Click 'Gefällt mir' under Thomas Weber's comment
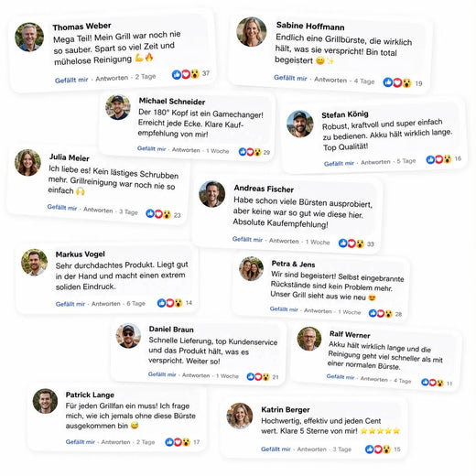This screenshot has height=476, width=476. pyautogui.click(x=71, y=80)
